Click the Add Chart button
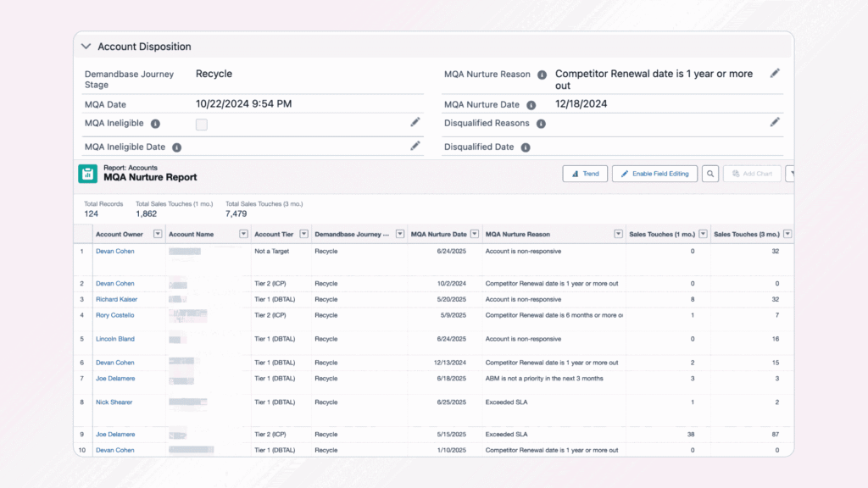868x488 pixels. tap(752, 173)
